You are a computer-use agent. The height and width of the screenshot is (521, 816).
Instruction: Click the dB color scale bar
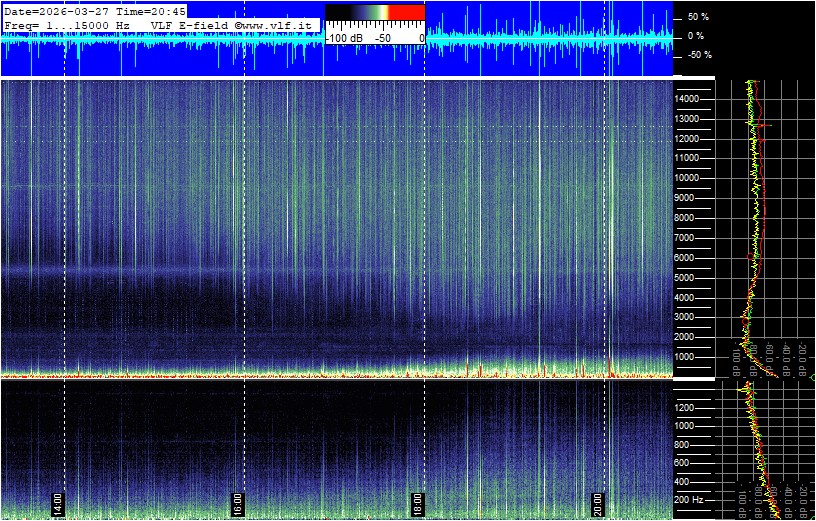375,12
